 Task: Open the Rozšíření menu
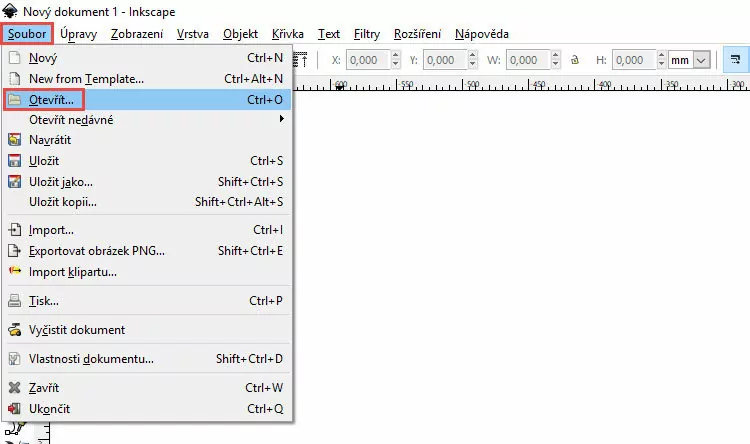click(418, 33)
